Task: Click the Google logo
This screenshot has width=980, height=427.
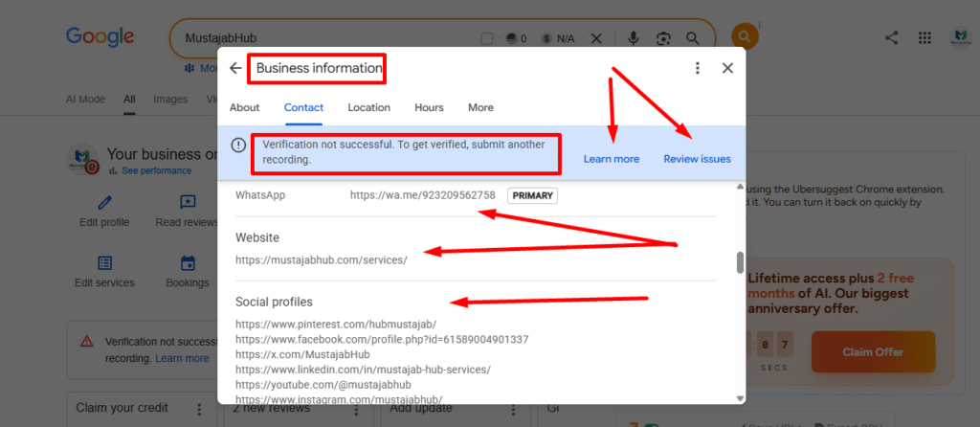Action: pos(100,37)
